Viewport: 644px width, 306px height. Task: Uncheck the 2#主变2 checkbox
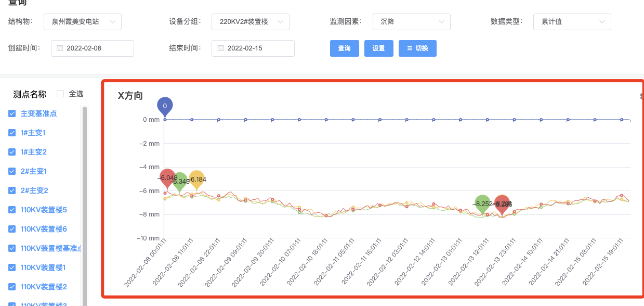point(12,190)
